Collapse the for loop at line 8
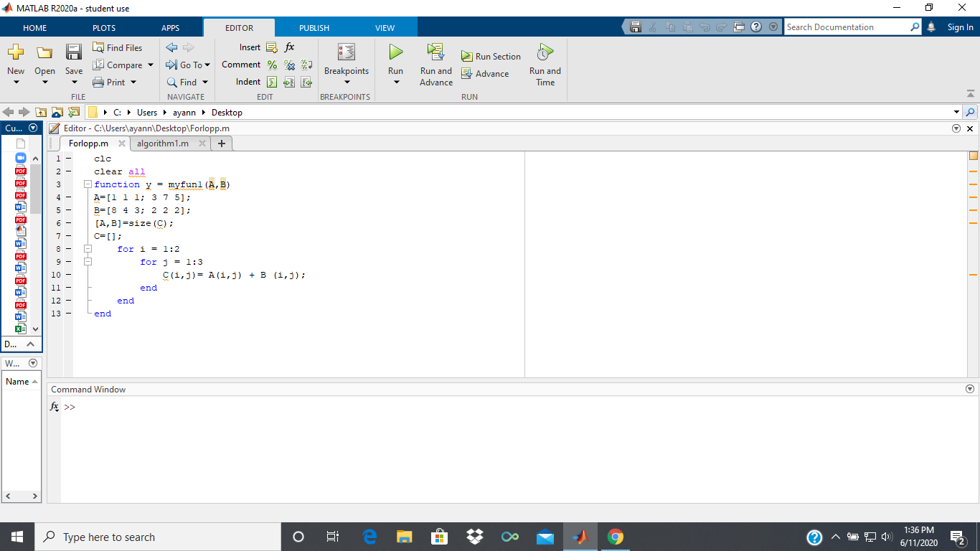The height and width of the screenshot is (551, 980). tap(88, 249)
